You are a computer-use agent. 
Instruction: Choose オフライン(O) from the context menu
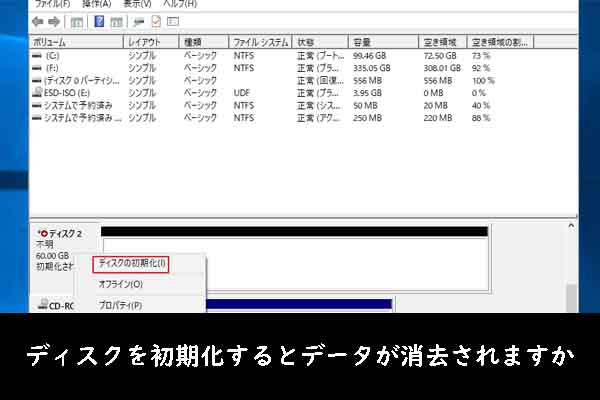(120, 284)
